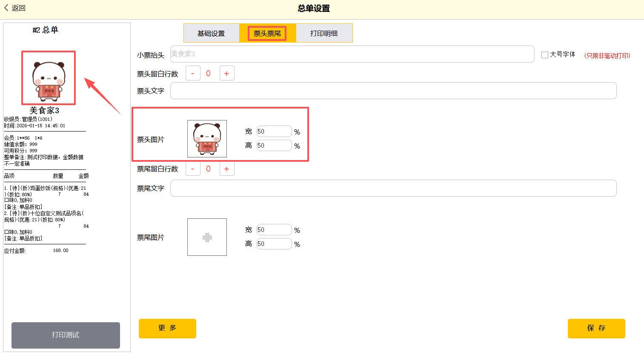Screen dimensions: 644x355
Task: Switch to the 基础设置 tab
Action: (x=211, y=33)
